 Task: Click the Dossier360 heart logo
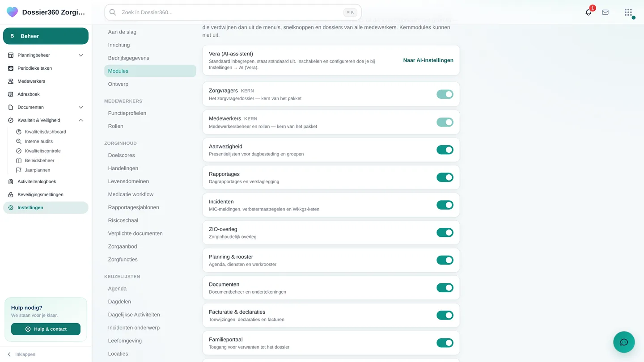coord(13,12)
